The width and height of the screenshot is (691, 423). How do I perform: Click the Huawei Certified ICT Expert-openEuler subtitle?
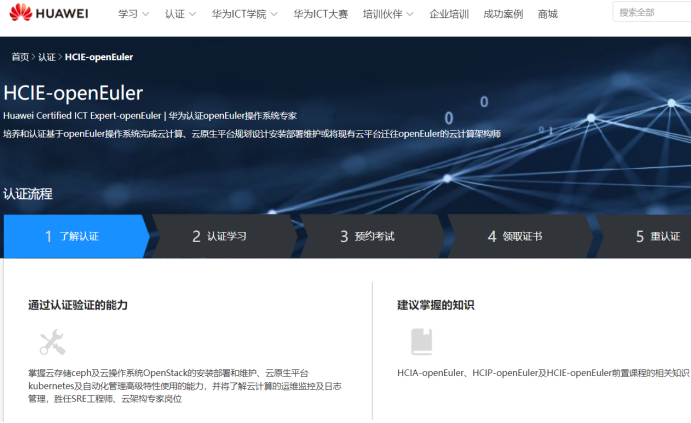150,116
